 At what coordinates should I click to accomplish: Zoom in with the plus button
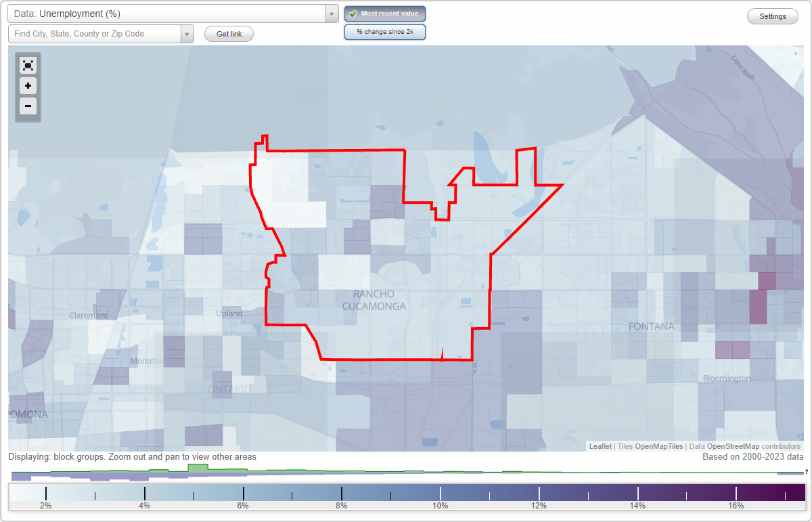click(28, 86)
